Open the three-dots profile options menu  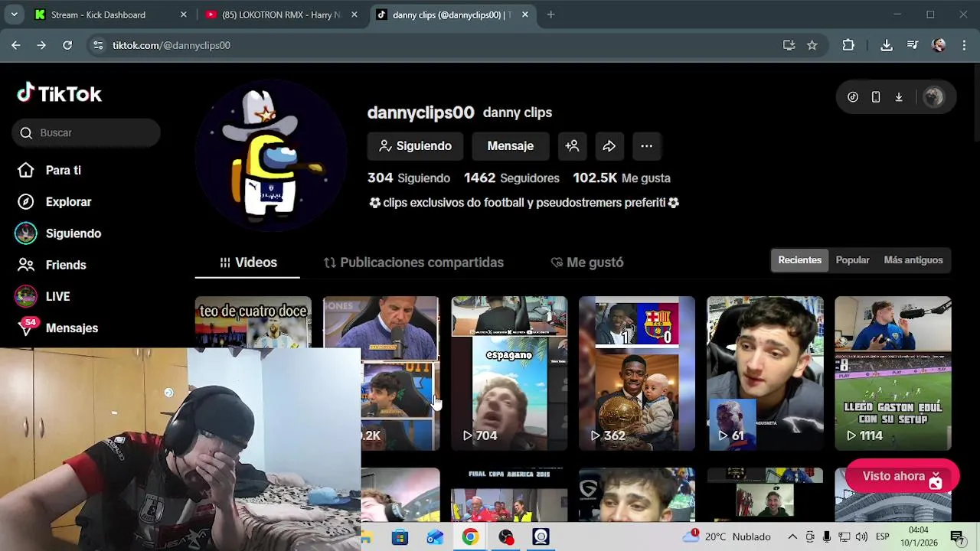647,146
